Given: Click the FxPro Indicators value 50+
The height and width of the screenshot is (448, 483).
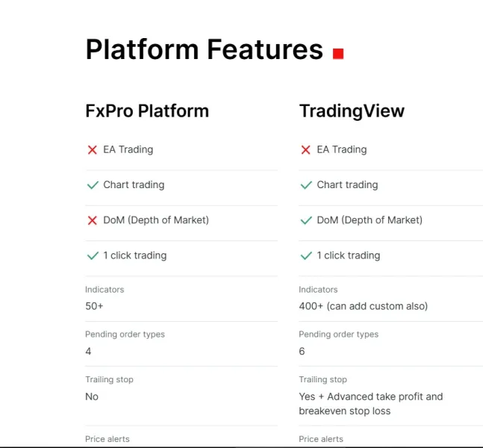Looking at the screenshot, I should click(94, 306).
